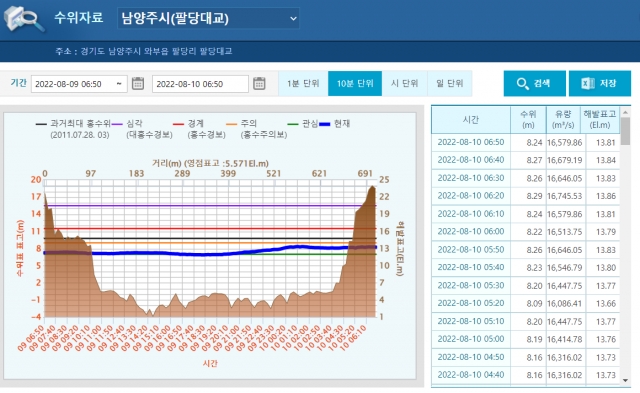This screenshot has width=640, height=393.
Task: Select the 10분 단위 interval tab
Action: click(x=355, y=84)
